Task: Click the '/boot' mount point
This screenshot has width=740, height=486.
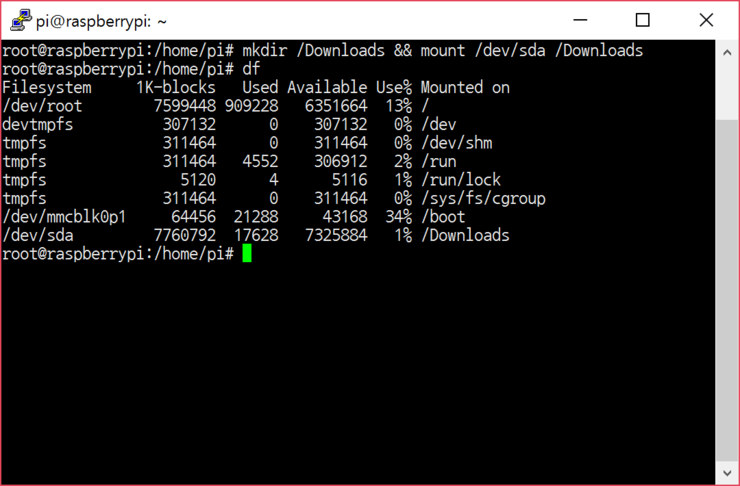Action: (443, 217)
